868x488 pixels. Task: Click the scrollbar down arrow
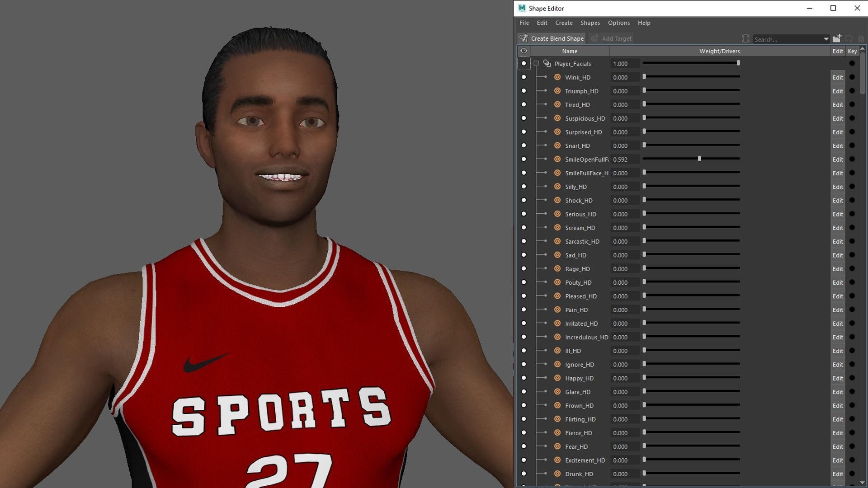click(x=863, y=483)
